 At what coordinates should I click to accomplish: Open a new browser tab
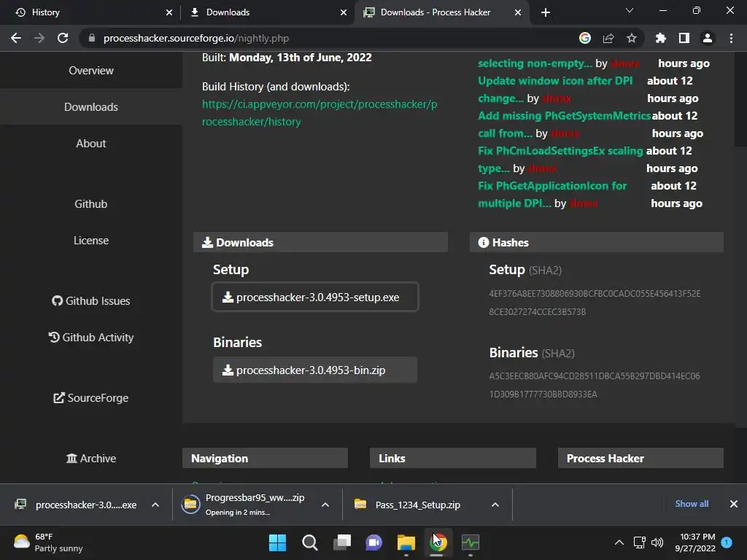(546, 12)
